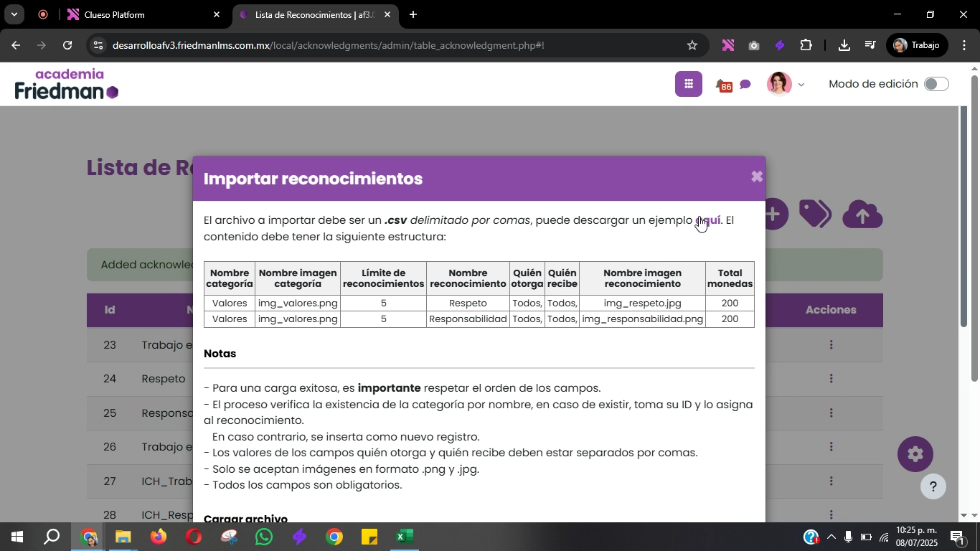Open a new browser tab
This screenshot has height=551, width=980.
413,14
